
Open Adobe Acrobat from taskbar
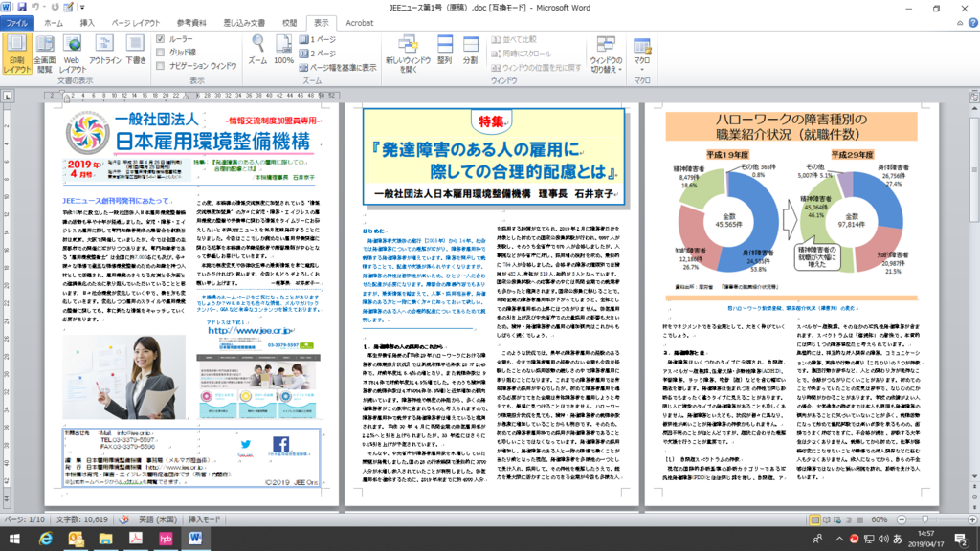(x=136, y=539)
